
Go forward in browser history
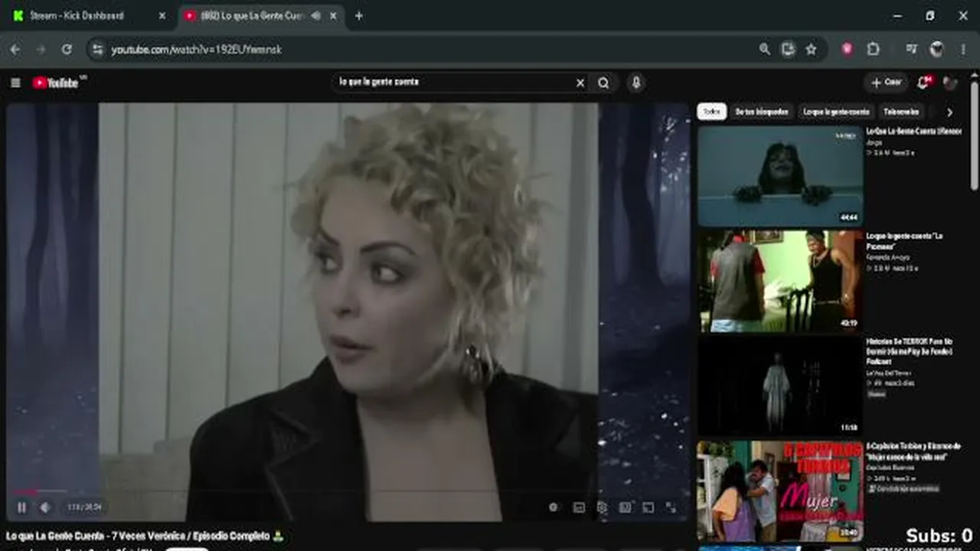click(x=41, y=49)
